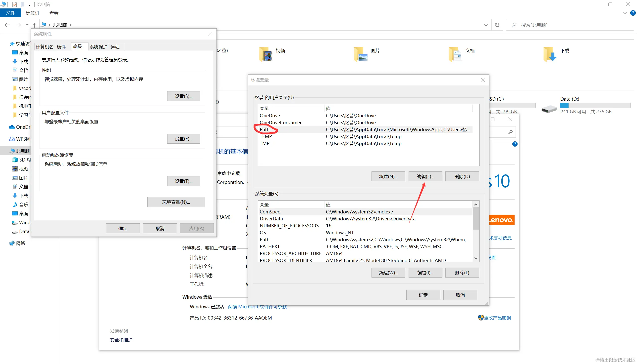Open the 视频 folder icon
The height and width of the screenshot is (364, 637).
coord(266,54)
